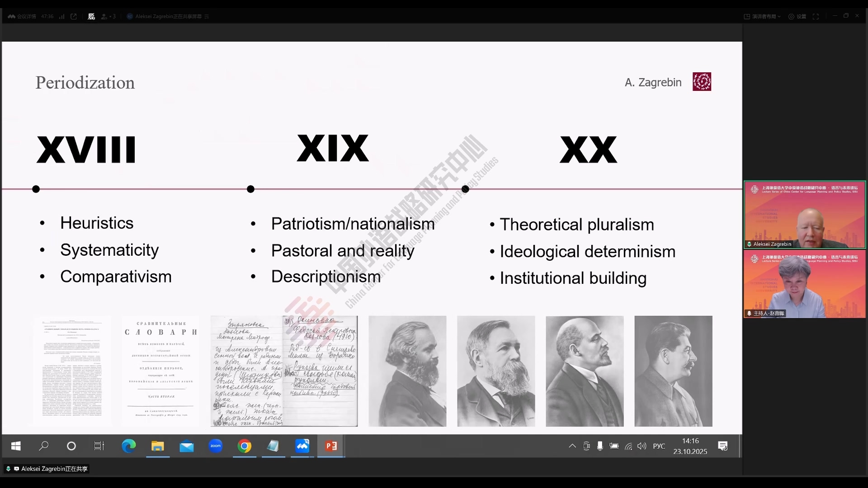868x488 pixels.
Task: Open the participants count indicator
Action: [108, 16]
